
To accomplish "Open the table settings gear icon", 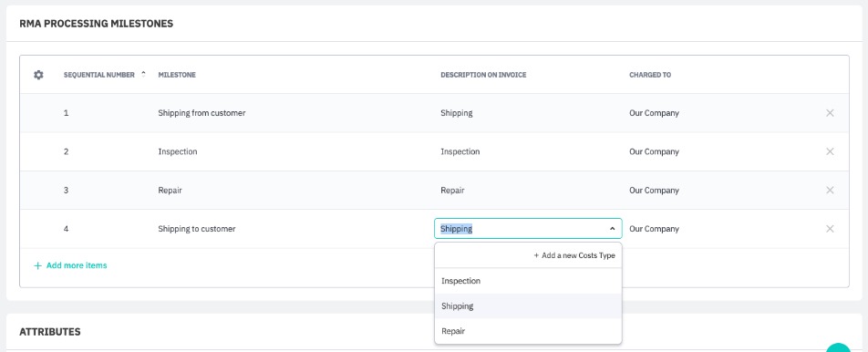I will pos(38,75).
